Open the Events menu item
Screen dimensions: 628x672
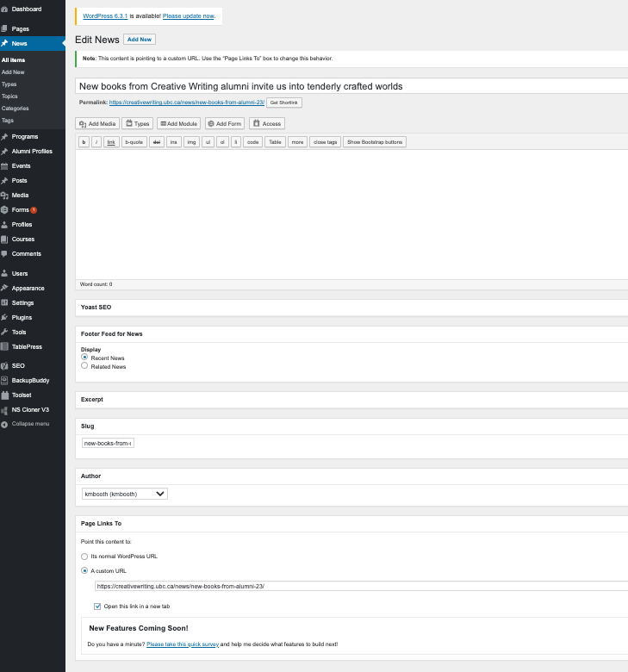click(x=21, y=166)
